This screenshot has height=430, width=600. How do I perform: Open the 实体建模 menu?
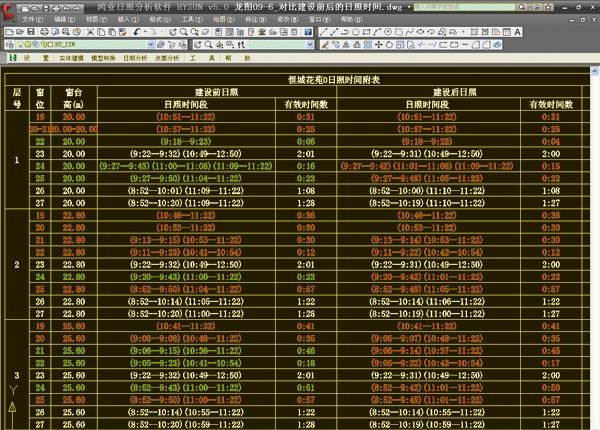(x=71, y=58)
